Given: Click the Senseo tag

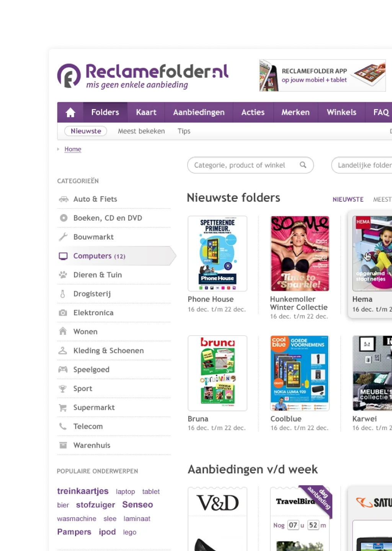Looking at the screenshot, I should point(137,505).
